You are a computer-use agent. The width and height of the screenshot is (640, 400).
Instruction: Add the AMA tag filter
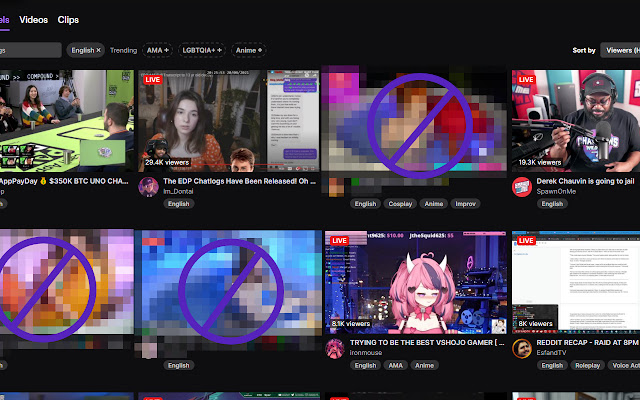pyautogui.click(x=158, y=50)
